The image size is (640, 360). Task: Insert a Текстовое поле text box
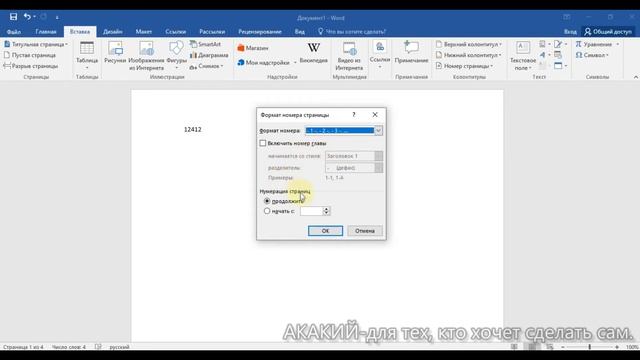(523, 56)
